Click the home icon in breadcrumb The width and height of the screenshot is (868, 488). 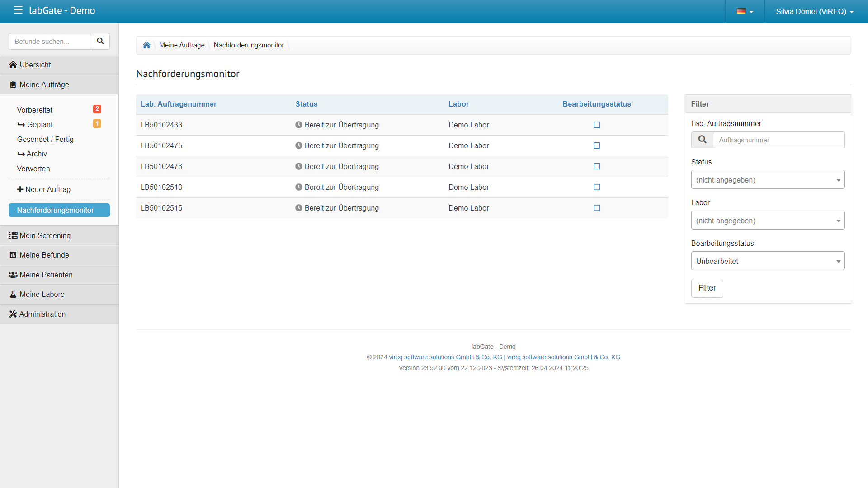coord(146,45)
